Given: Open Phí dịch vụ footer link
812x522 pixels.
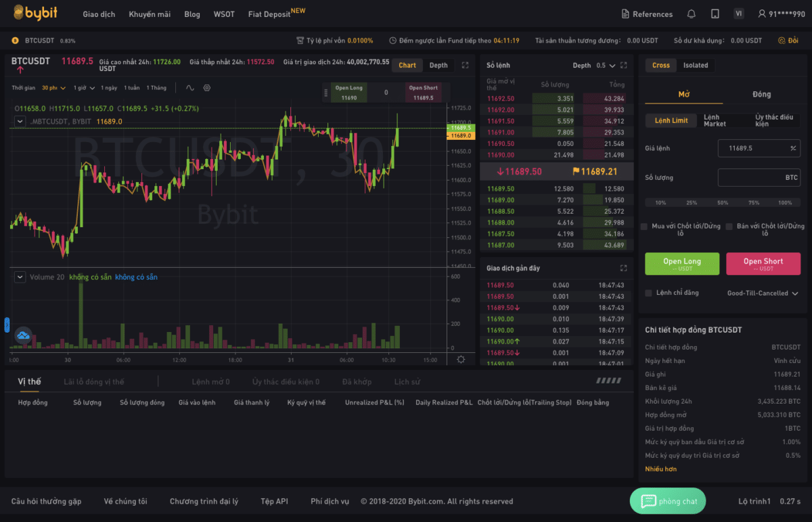Looking at the screenshot, I should (x=330, y=501).
